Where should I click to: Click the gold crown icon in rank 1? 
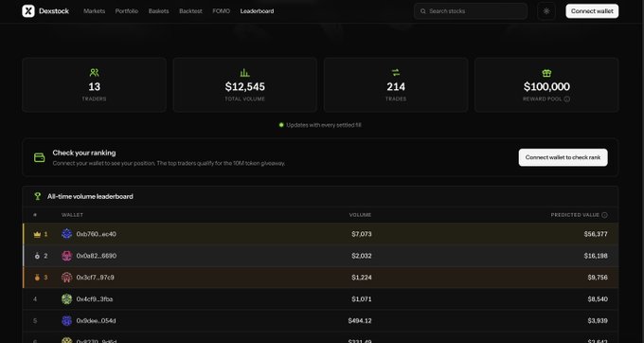tap(37, 234)
